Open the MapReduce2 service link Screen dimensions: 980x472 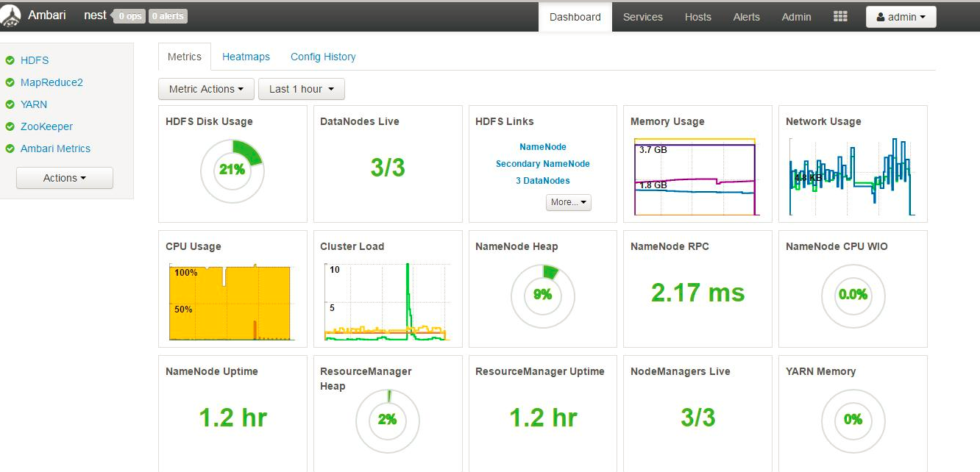(52, 82)
